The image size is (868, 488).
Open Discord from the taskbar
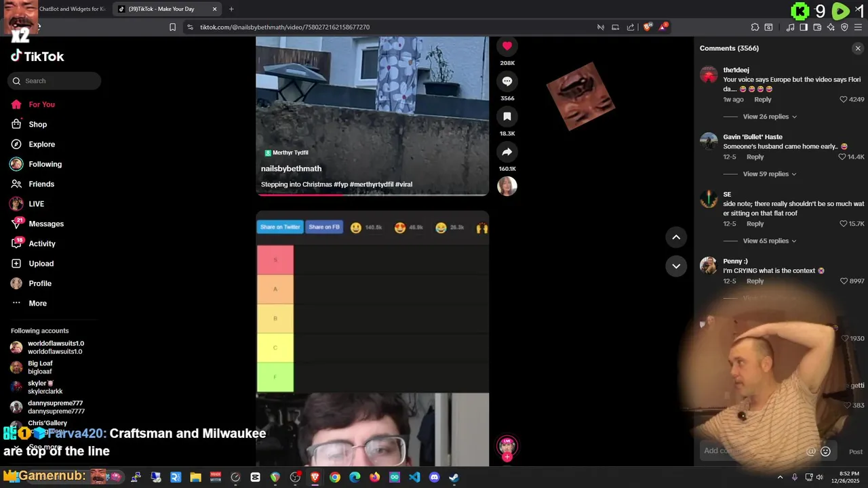click(434, 477)
